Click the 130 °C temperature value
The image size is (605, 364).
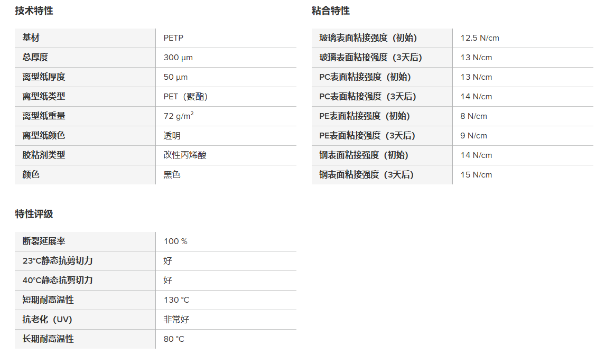(x=176, y=300)
